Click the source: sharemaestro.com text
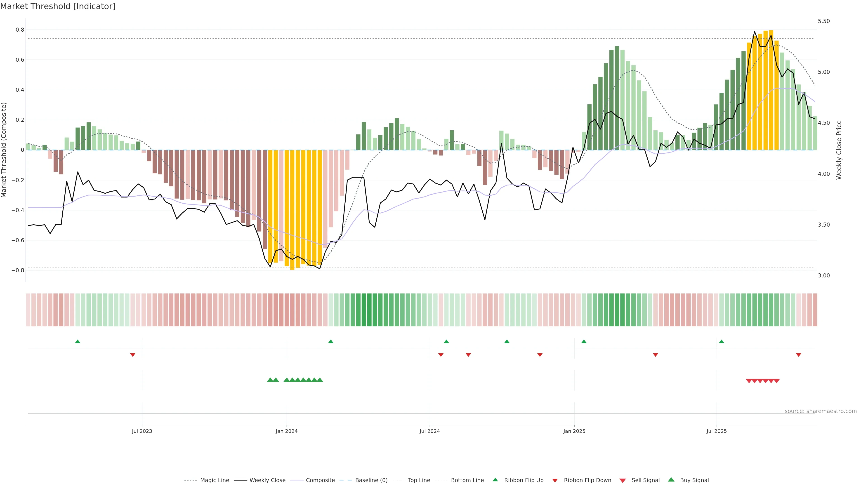 tap(821, 411)
